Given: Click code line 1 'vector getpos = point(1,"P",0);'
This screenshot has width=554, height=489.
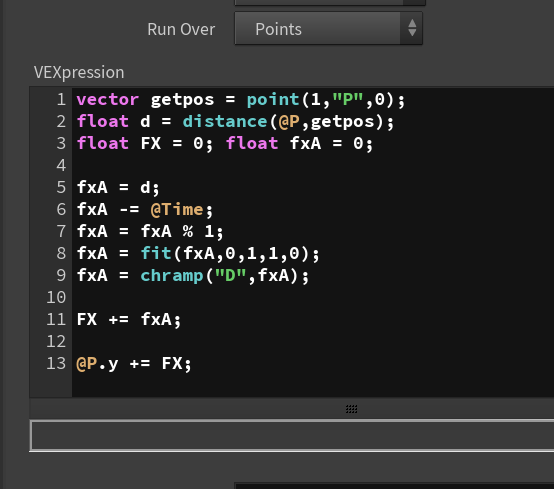Looking at the screenshot, I should click(x=241, y=100).
